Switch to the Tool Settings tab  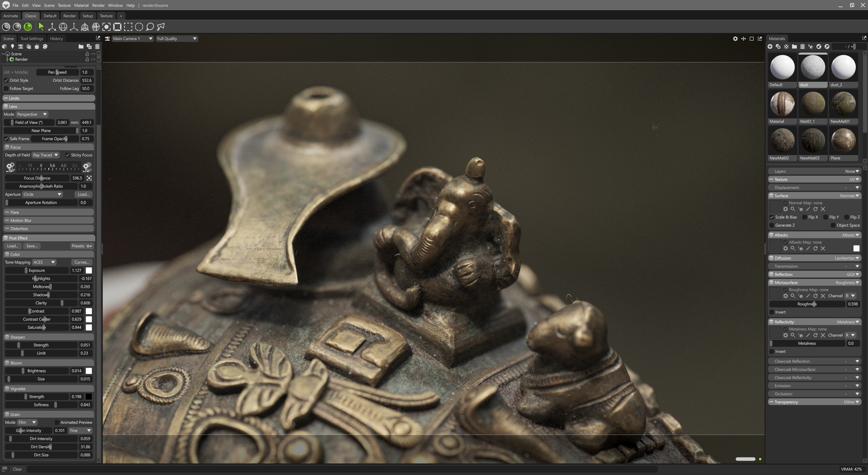pyautogui.click(x=32, y=39)
